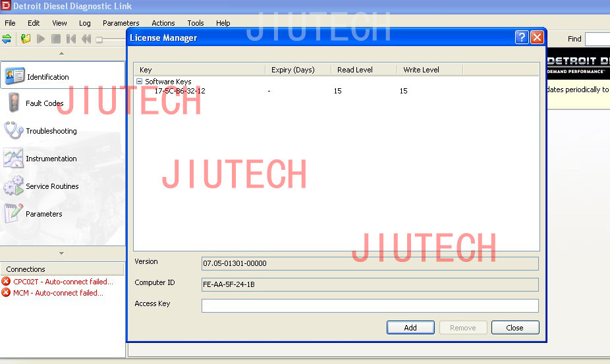This screenshot has height=364, width=610.
Task: Click the License Manager help question button
Action: [x=522, y=38]
